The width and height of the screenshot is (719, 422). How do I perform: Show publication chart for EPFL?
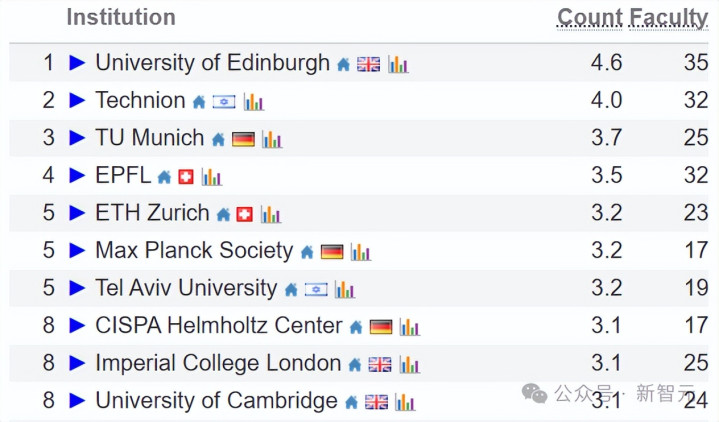point(211,177)
